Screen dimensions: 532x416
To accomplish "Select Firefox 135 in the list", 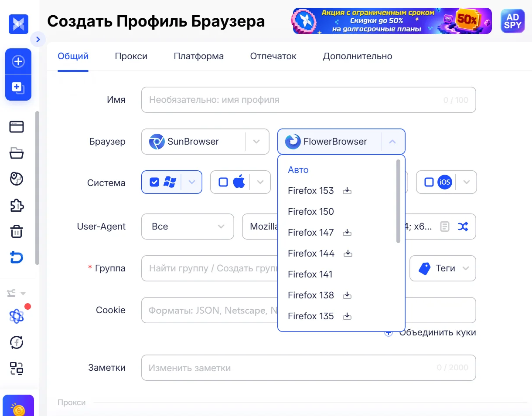I will pos(311,316).
